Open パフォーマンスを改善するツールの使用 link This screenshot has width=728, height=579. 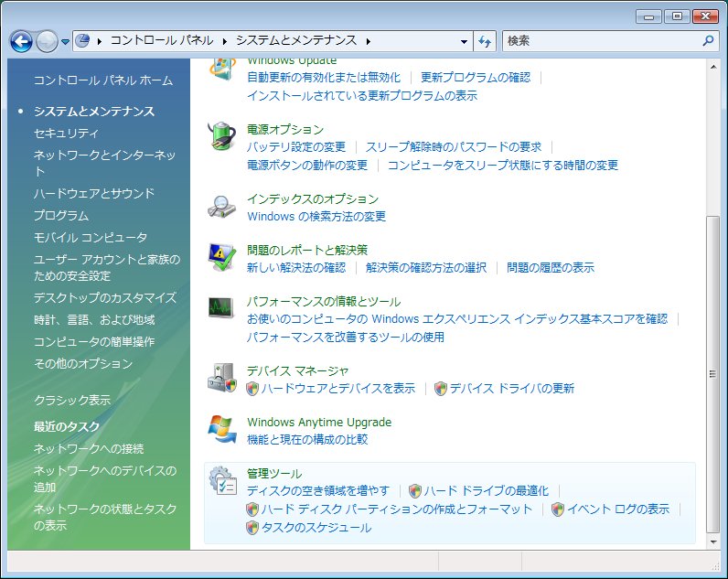coord(346,338)
